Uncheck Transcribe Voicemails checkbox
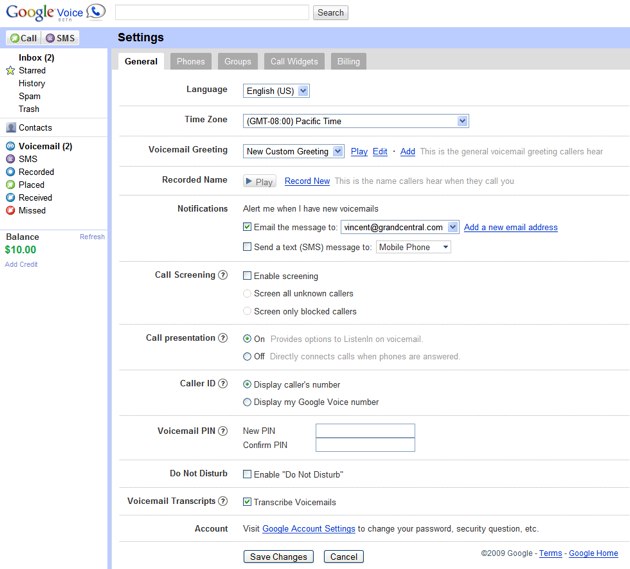 coord(248,502)
